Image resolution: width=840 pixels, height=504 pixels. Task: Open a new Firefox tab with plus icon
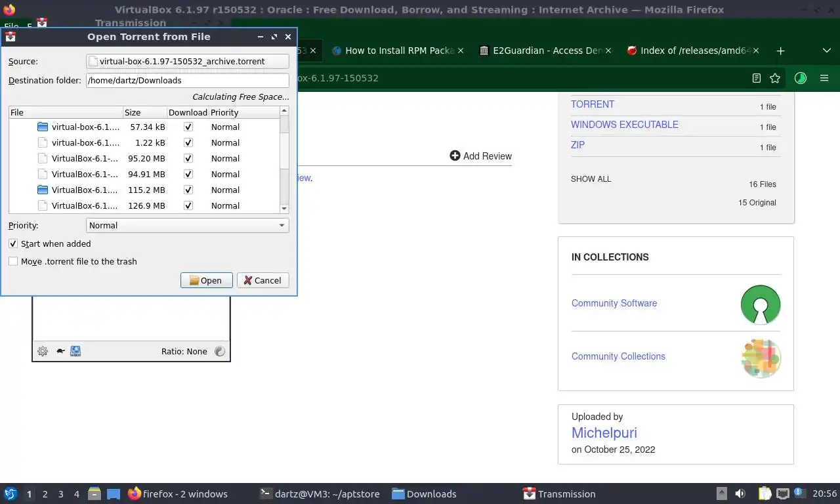click(x=780, y=51)
